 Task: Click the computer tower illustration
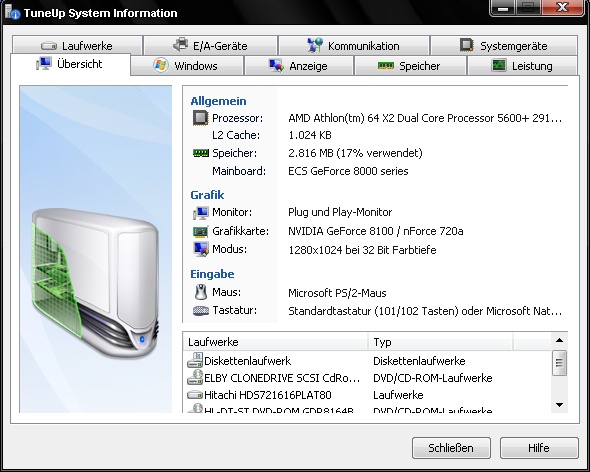pos(95,283)
